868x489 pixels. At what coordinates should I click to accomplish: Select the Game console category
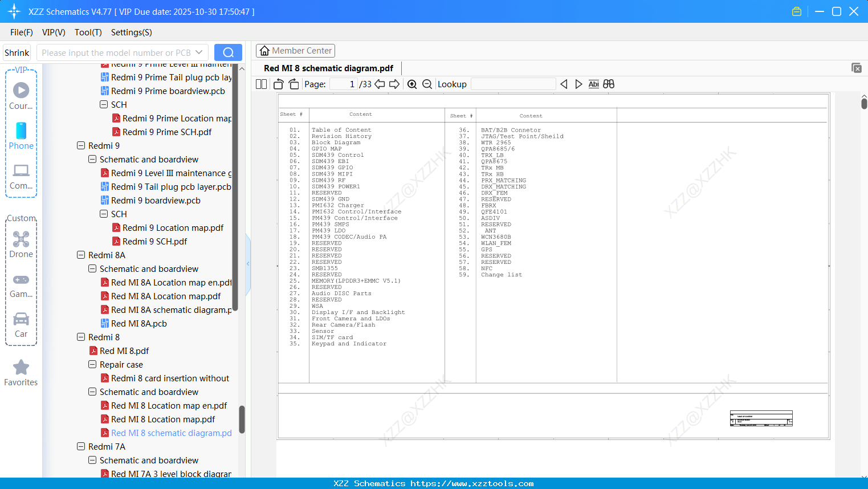click(x=21, y=285)
